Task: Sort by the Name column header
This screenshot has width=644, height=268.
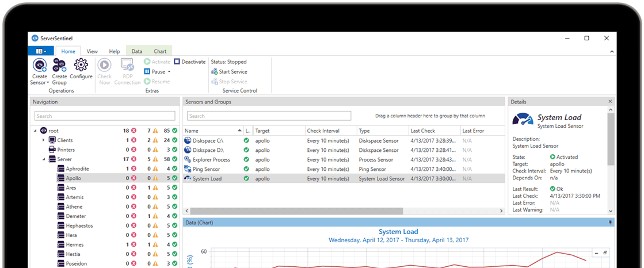Action: 213,131
